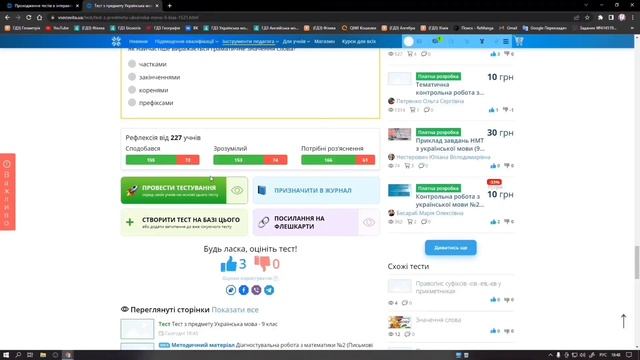Click 'Показати все' link
The height and width of the screenshot is (360, 640).
(235, 310)
